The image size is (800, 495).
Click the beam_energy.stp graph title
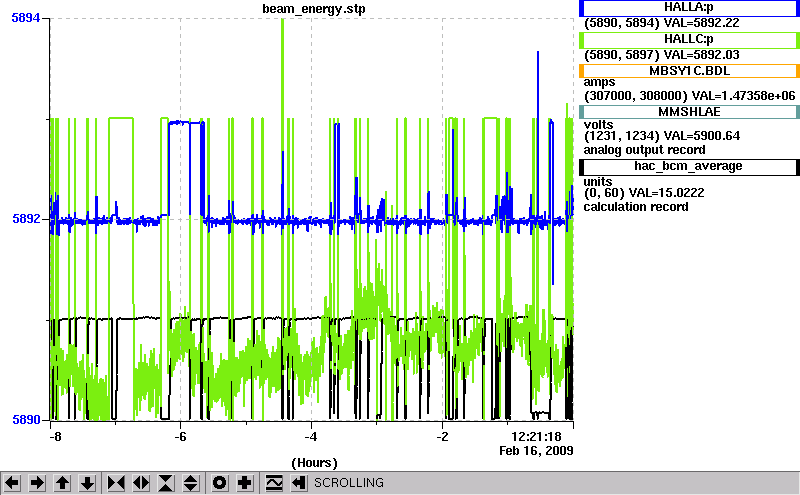coord(314,9)
